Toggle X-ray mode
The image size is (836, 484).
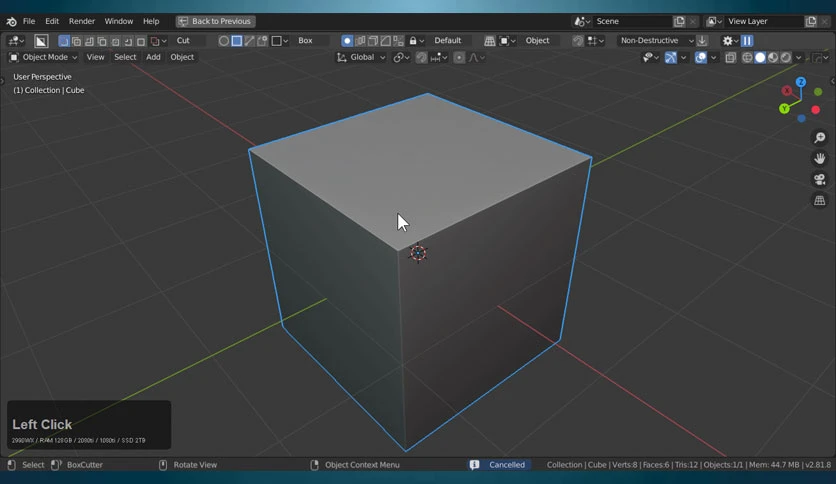731,57
